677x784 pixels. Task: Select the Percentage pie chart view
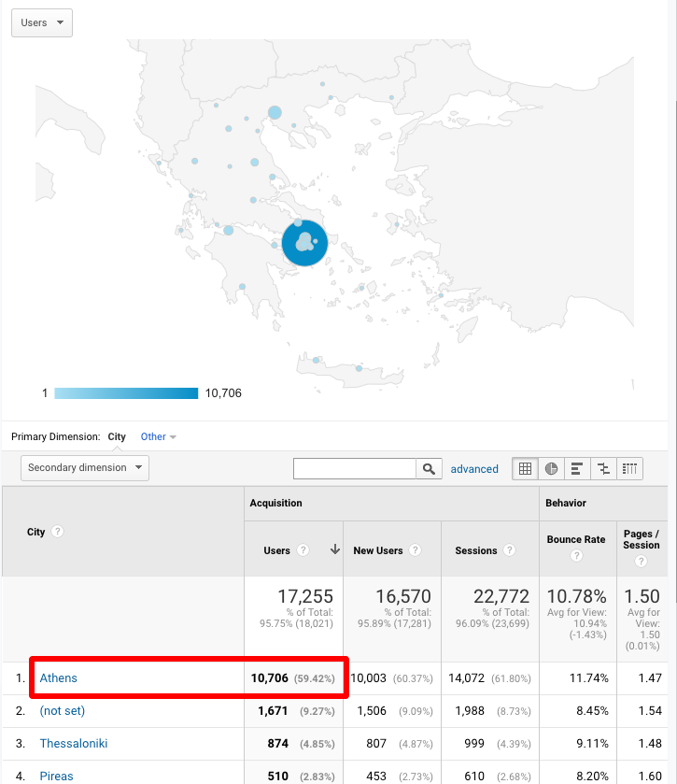551,469
